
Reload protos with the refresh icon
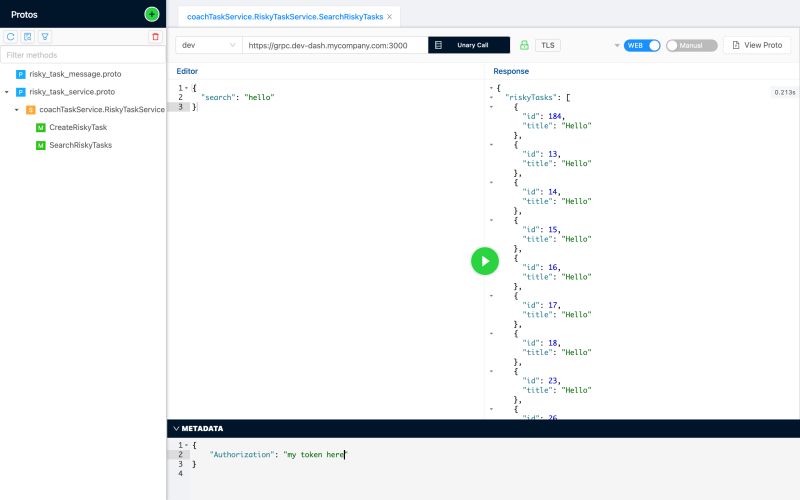click(11, 37)
